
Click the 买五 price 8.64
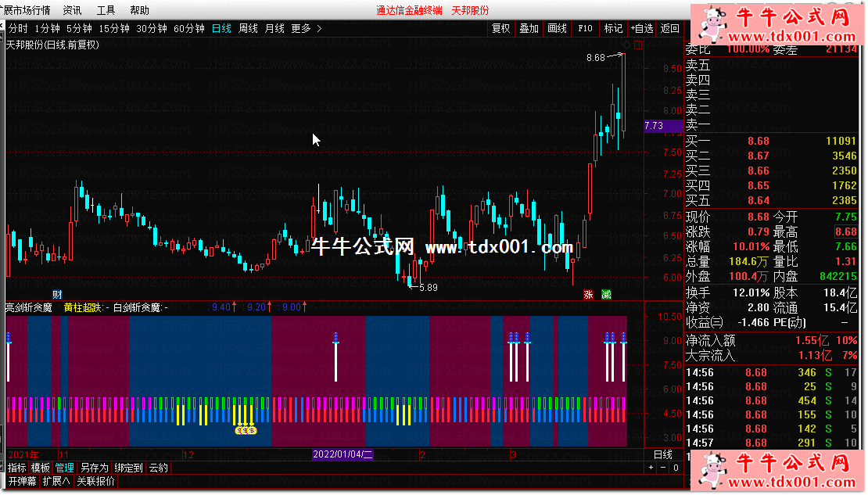(x=759, y=201)
